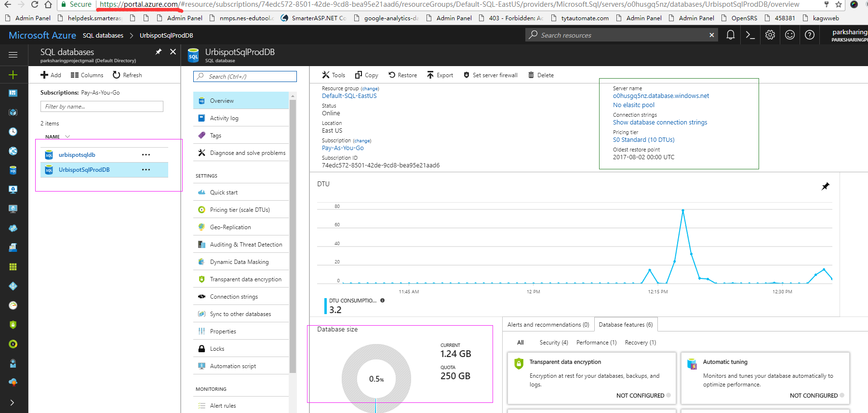Open the notifications bell icon
Screen dimensions: 868x413
[730, 35]
